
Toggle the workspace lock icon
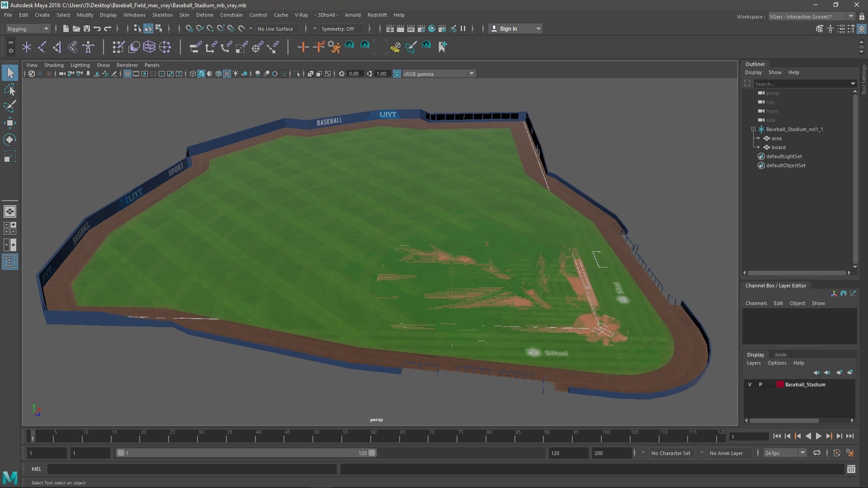(862, 16)
